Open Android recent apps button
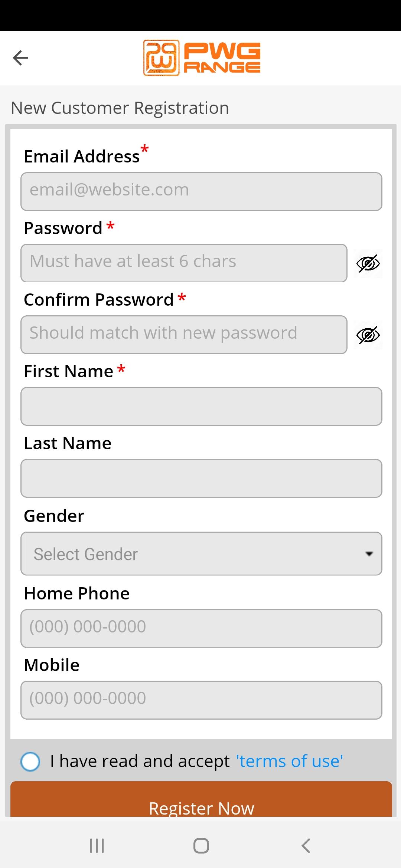Viewport: 401px width, 868px height. tap(97, 846)
